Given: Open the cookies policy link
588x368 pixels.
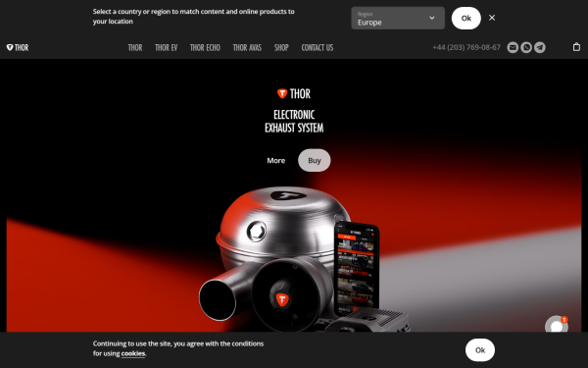Looking at the screenshot, I should pos(133,353).
